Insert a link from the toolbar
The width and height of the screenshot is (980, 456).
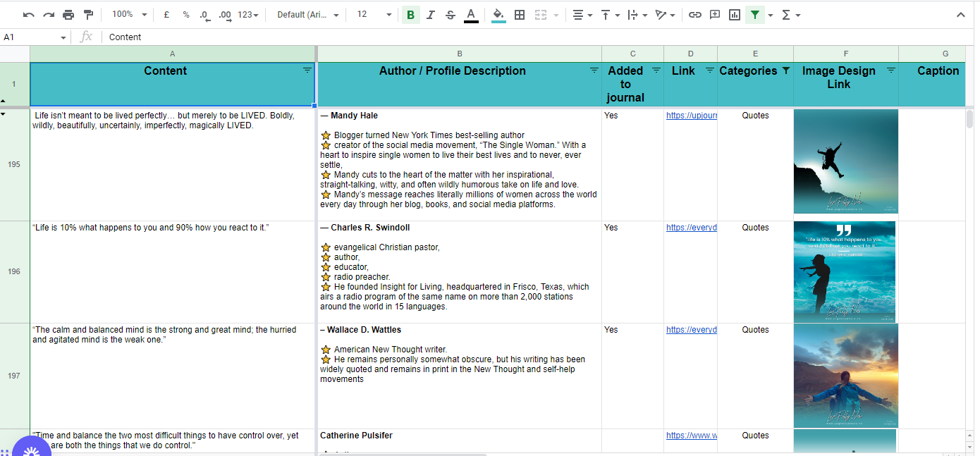click(695, 15)
